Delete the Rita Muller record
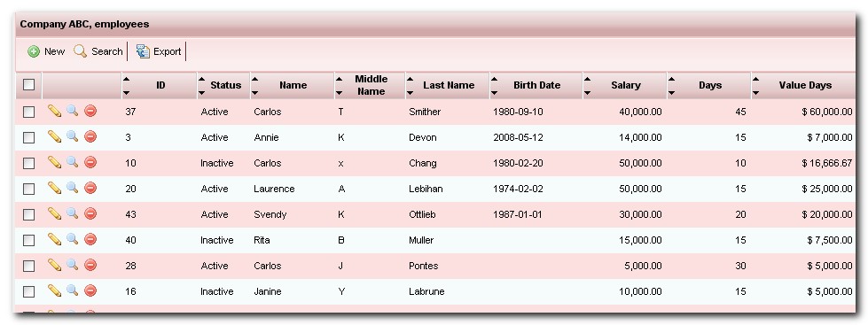868x325 pixels. [x=90, y=239]
